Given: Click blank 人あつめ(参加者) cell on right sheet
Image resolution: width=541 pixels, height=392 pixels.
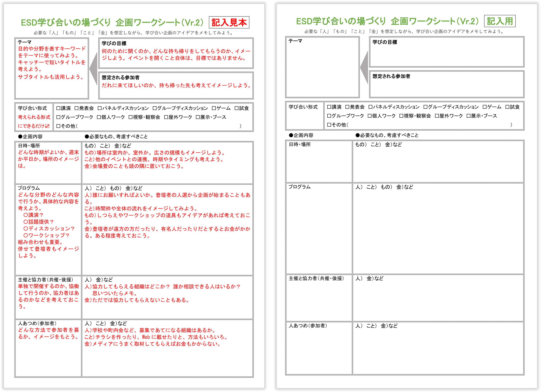Looking at the screenshot, I should pyautogui.click(x=319, y=348).
